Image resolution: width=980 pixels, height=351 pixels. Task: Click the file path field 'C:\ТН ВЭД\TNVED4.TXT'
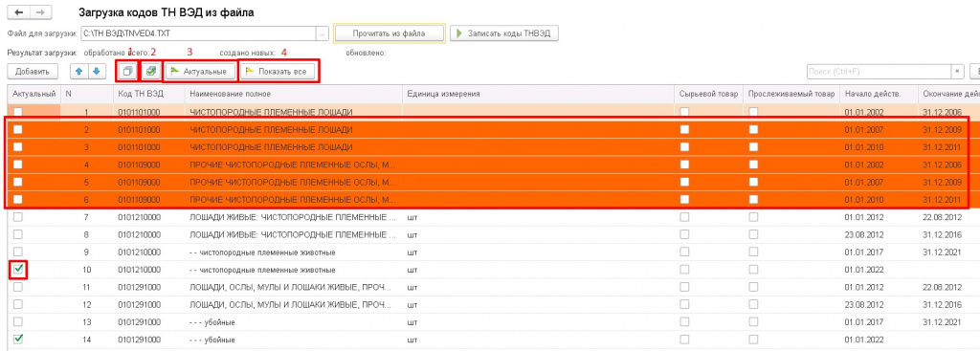198,33
